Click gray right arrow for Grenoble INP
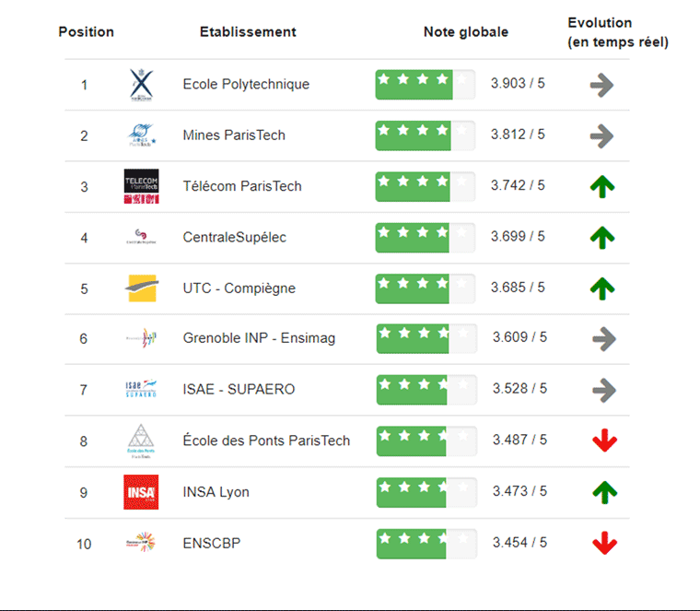Viewport: 700px width, 611px height. (x=604, y=339)
